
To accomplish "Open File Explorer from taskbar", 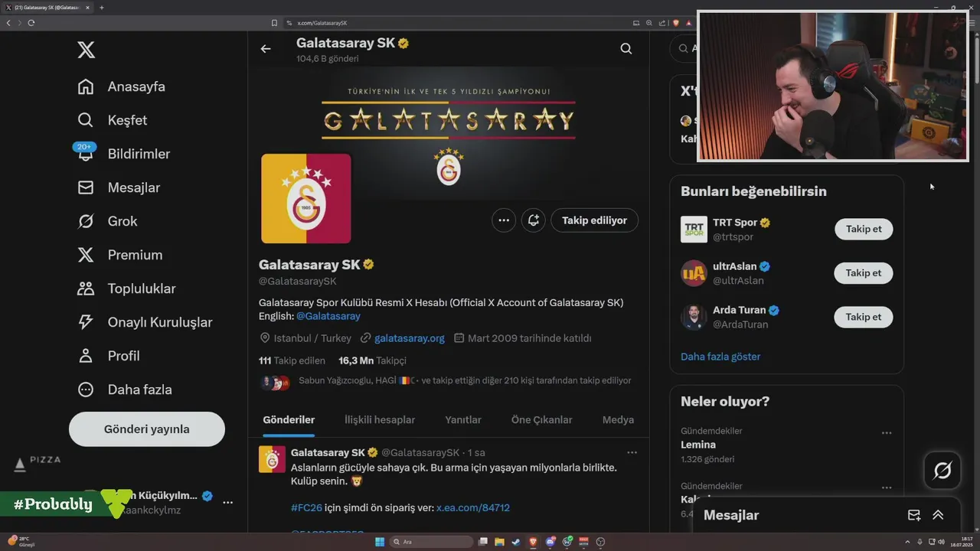I will [499, 542].
